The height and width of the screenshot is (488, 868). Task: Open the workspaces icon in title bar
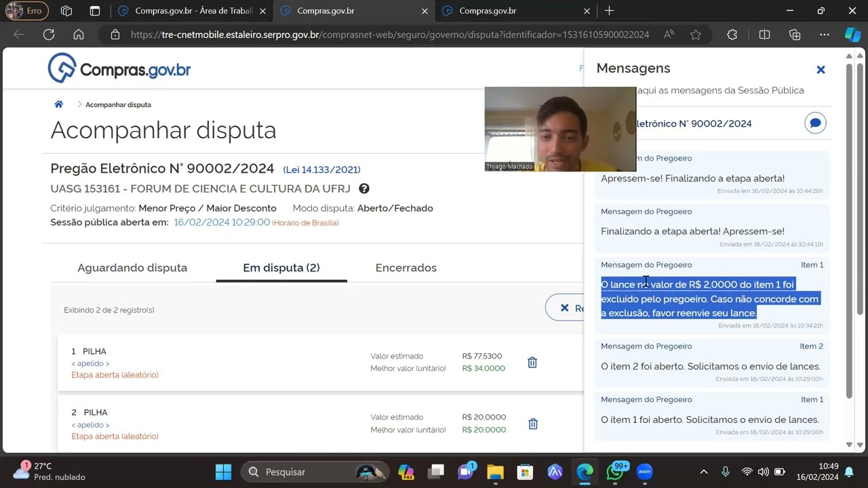[66, 11]
